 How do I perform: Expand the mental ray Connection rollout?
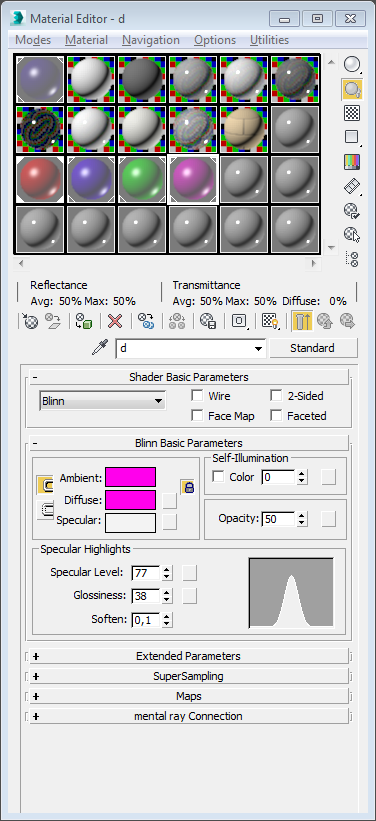(x=189, y=716)
